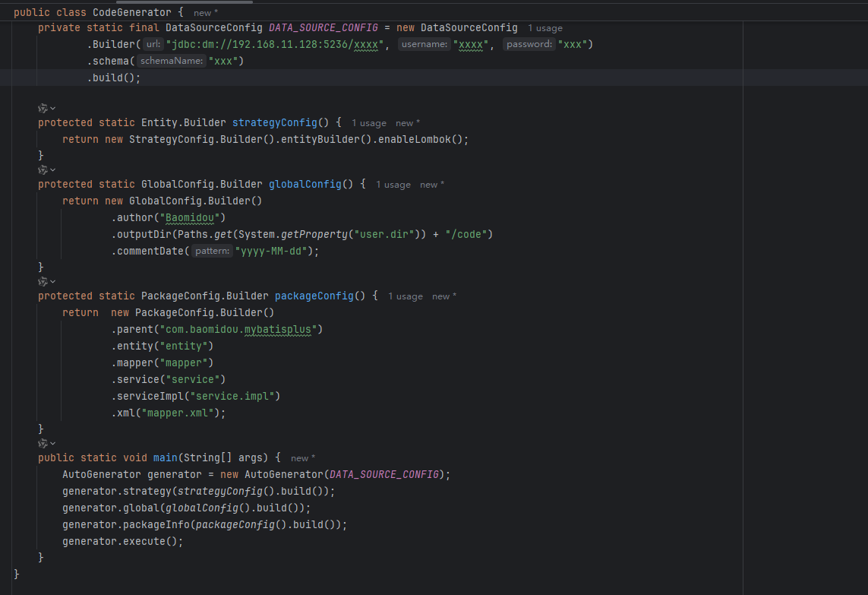Click the generator.strategy method call

(x=117, y=491)
